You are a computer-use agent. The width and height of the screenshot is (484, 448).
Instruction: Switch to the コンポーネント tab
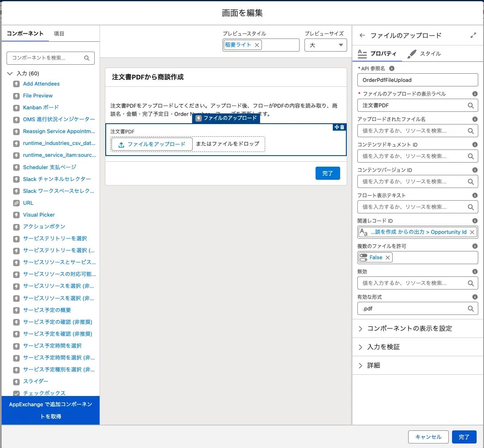pyautogui.click(x=25, y=34)
